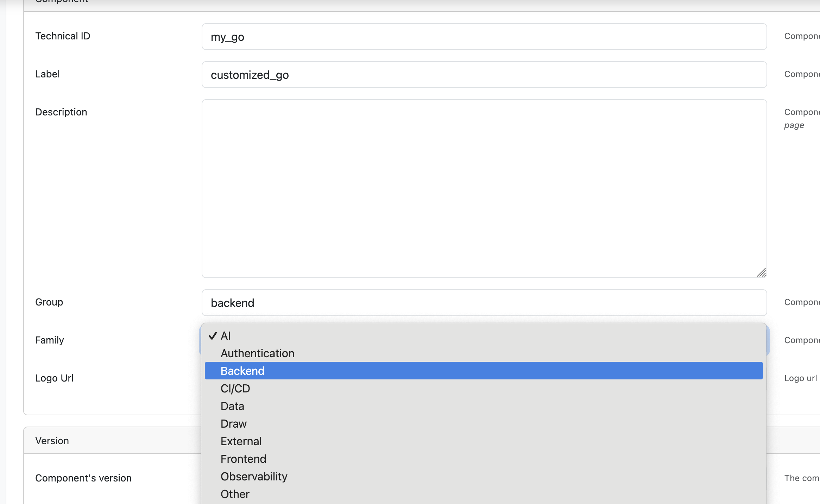Click the Version section header
The image size is (820, 504).
click(52, 441)
